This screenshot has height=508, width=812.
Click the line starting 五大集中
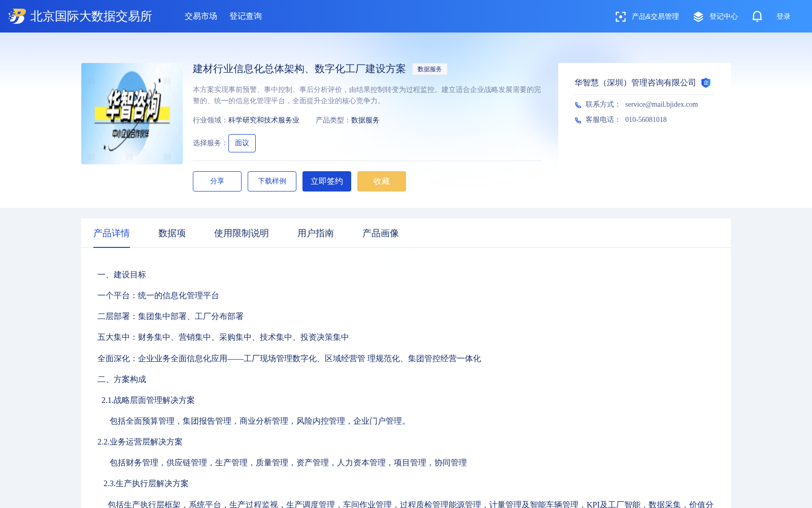(223, 337)
